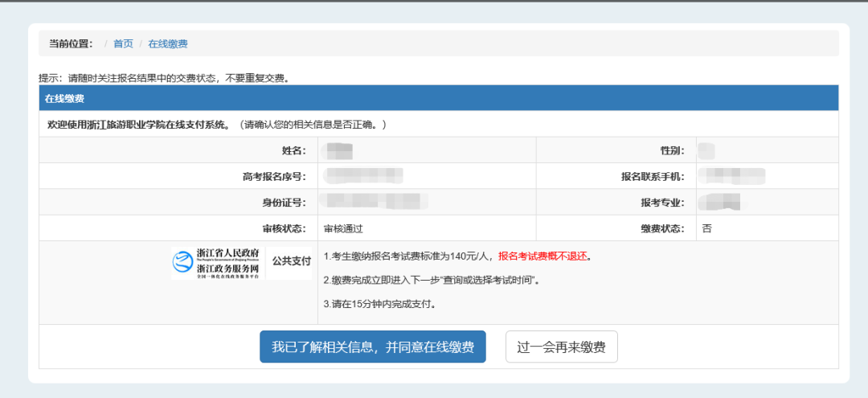868x398 pixels.
Task: Click the blurred 姓名 value
Action: pos(337,150)
